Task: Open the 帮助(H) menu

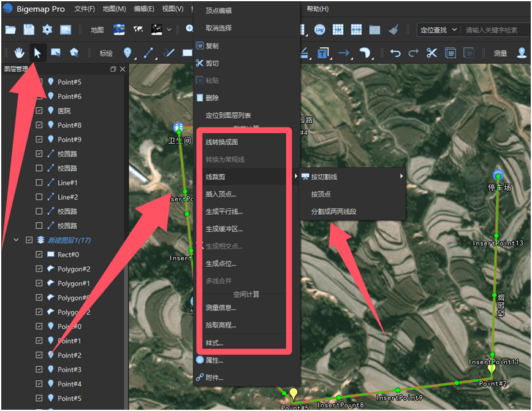Action: click(x=318, y=9)
